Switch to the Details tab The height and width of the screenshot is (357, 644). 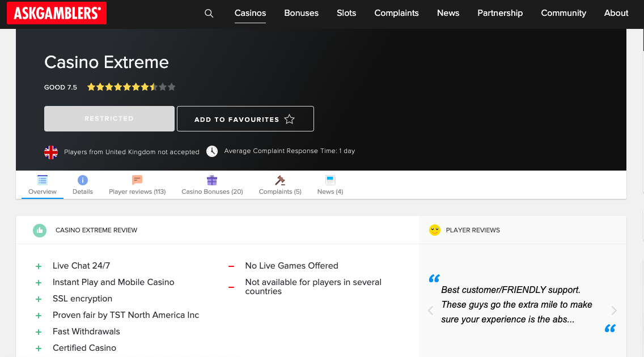click(83, 185)
